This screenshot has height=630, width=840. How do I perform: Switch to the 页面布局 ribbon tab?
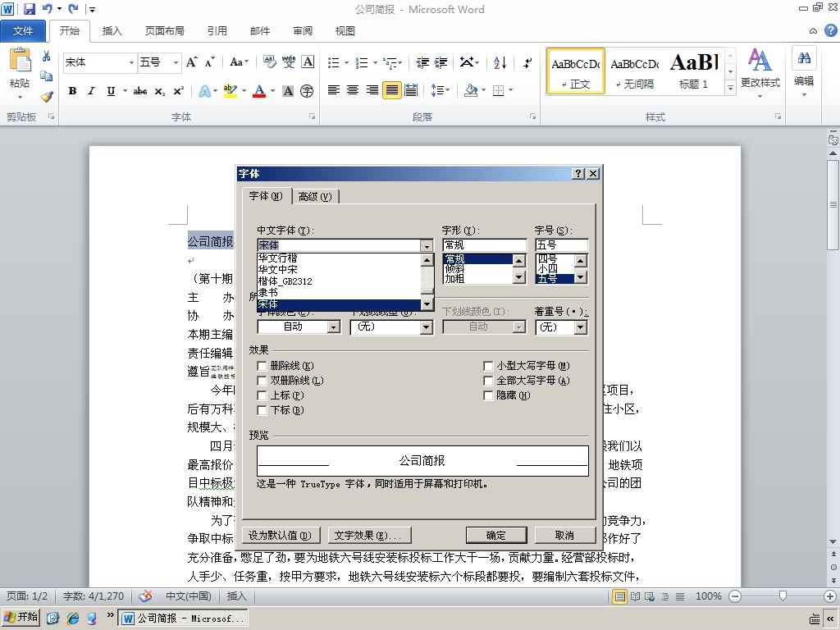(164, 31)
